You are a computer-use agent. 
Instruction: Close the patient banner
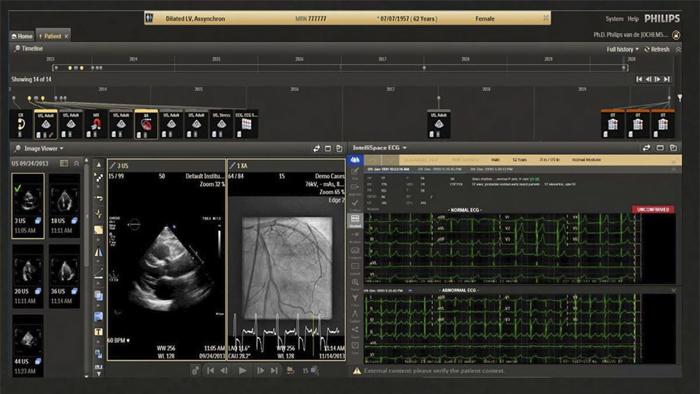[x=546, y=18]
